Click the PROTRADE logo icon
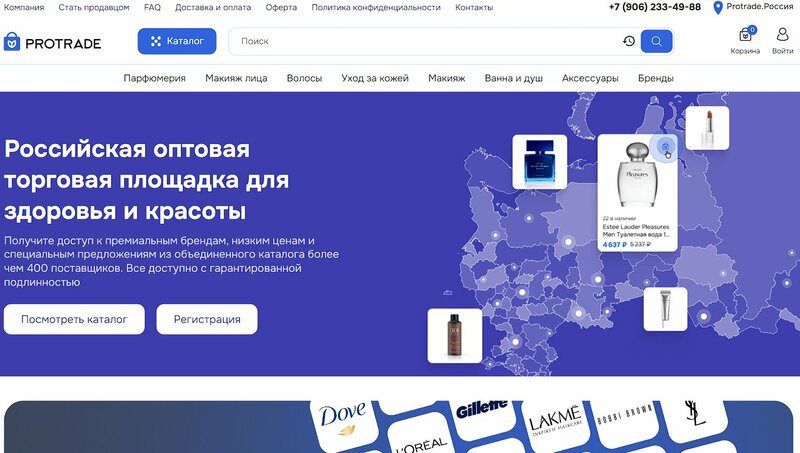800x453 pixels. pos(12,42)
